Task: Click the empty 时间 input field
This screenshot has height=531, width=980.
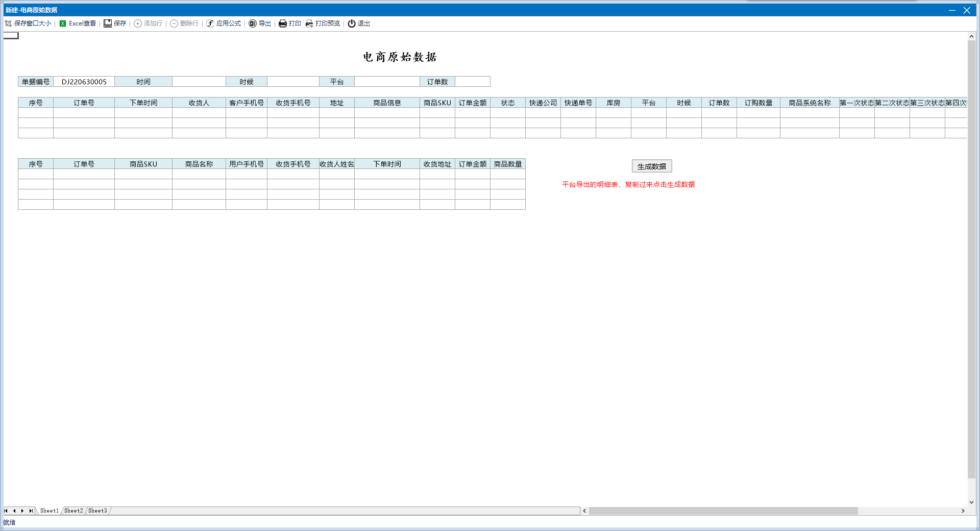Action: coord(199,82)
